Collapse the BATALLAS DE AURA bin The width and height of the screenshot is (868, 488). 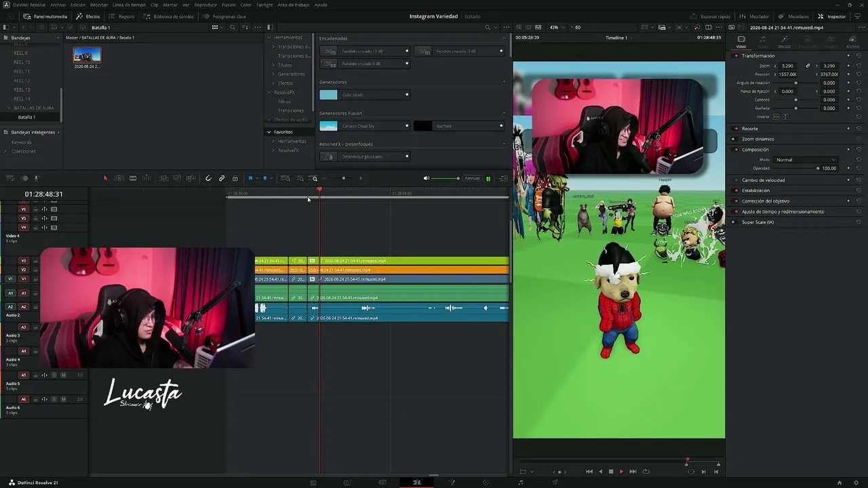[x=9, y=108]
